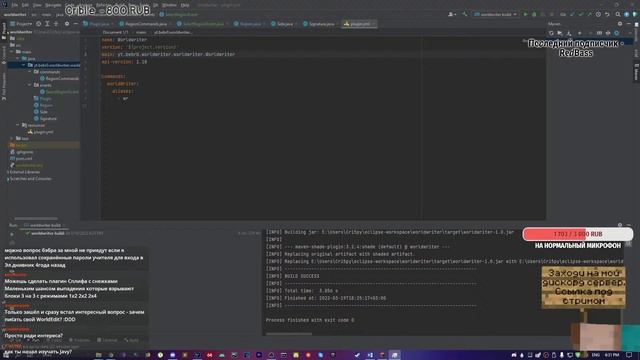This screenshot has width=640, height=360.
Task: Collapse the main folder in tree
Action: [12, 52]
